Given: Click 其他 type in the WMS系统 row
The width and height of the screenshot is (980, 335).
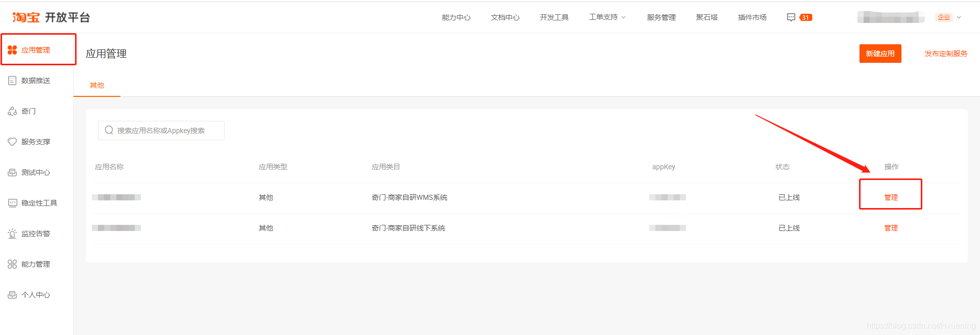Looking at the screenshot, I should (266, 197).
